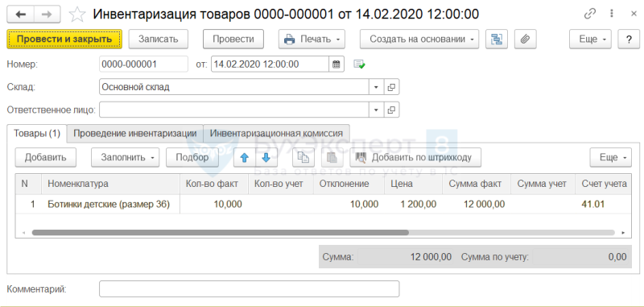Image resolution: width=644 pixels, height=307 pixels.
Task: Click the Провести и закрыть button
Action: tap(64, 39)
